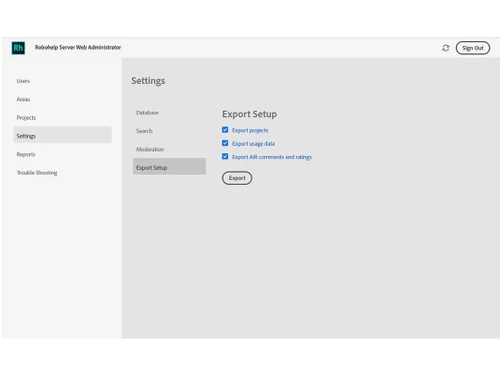The height and width of the screenshot is (375, 500).
Task: Click the refresh icon beside Sign Out
Action: point(446,48)
